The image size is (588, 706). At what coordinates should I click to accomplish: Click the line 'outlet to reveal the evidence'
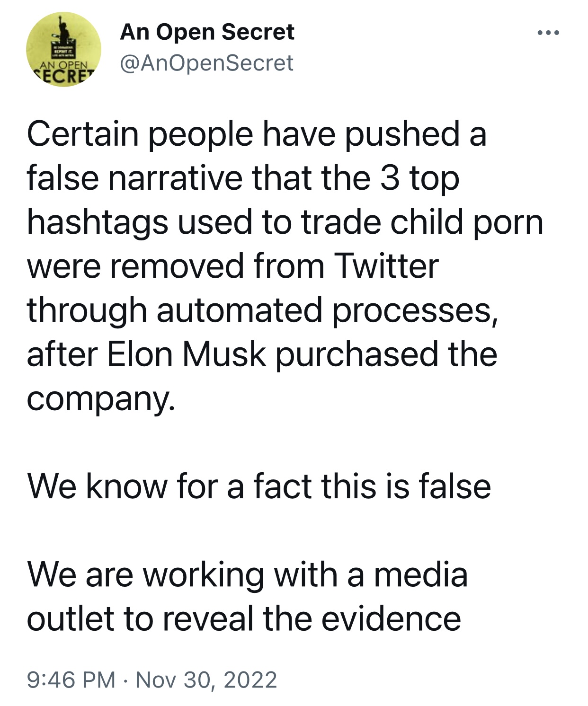(244, 618)
